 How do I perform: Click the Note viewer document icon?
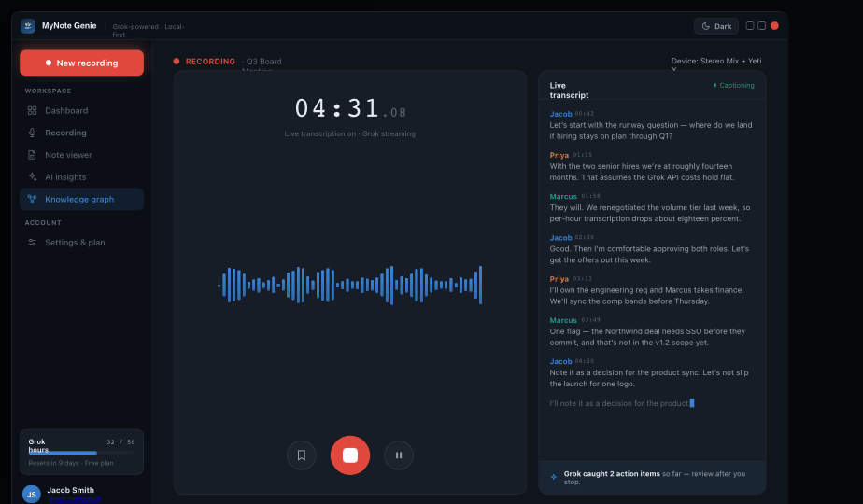pyautogui.click(x=33, y=155)
